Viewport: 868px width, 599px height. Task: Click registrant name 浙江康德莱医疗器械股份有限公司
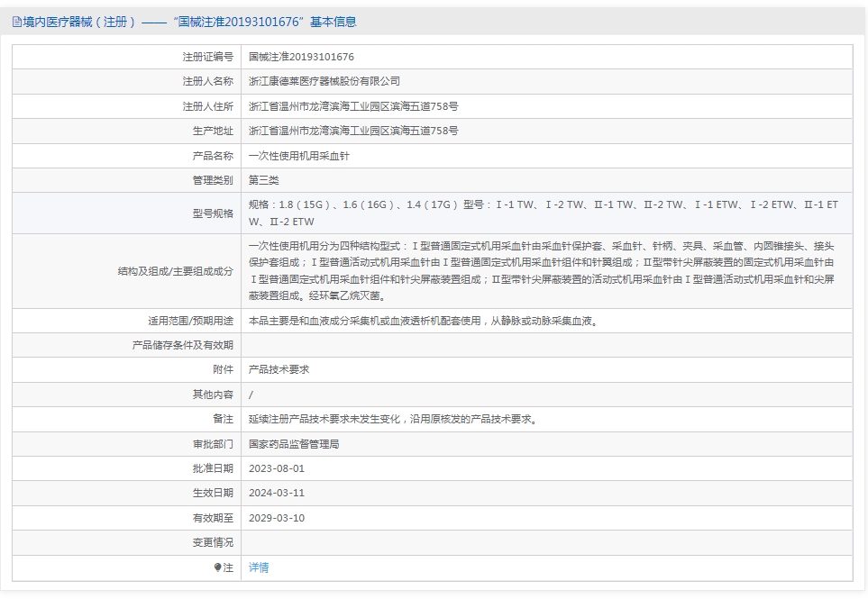coord(324,81)
